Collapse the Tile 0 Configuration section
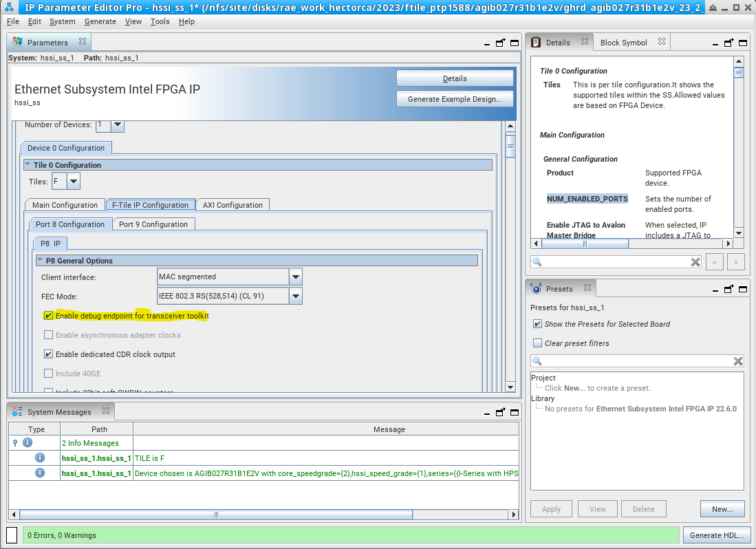Viewport: 756px width, 549px height. pos(28,165)
